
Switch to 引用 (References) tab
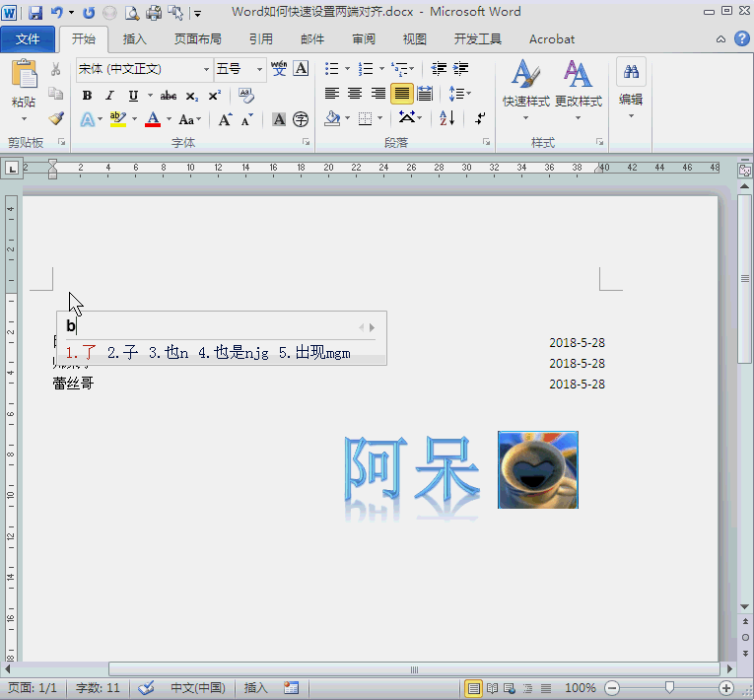tap(261, 39)
